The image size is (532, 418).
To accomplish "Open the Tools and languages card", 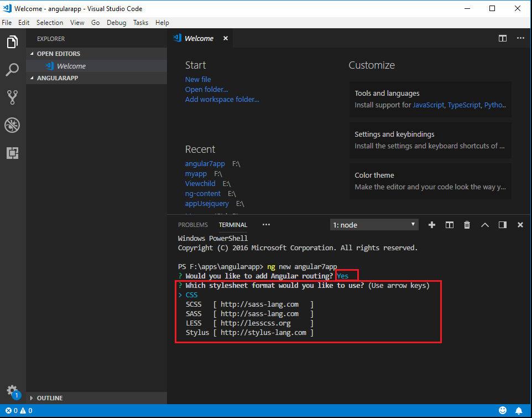I will (430, 99).
